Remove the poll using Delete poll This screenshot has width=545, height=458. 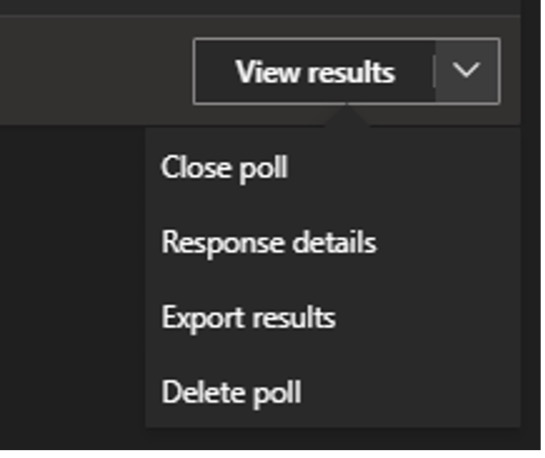[333, 392]
